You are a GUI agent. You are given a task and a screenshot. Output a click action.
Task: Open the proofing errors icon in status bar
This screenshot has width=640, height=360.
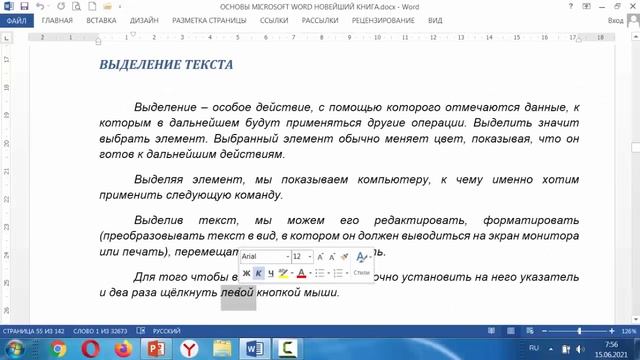point(140,331)
